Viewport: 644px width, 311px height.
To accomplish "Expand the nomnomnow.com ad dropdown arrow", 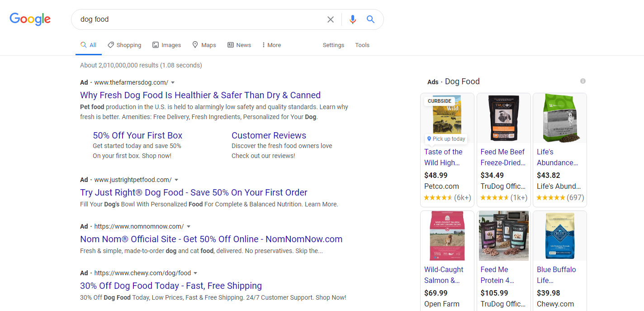I will click(x=189, y=226).
